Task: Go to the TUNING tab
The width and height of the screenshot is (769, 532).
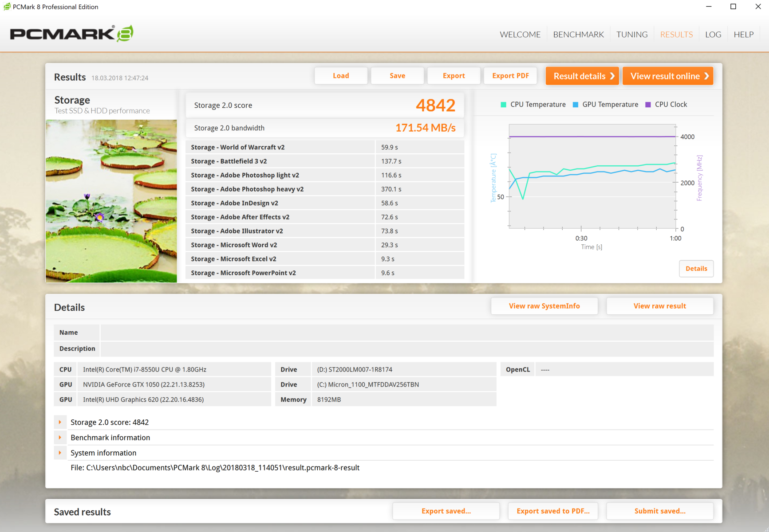Action: [632, 35]
